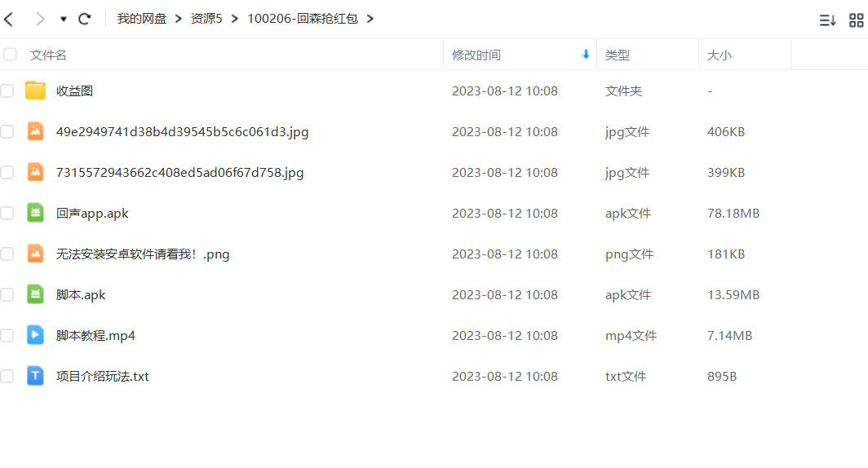
Task: Click the Android icon of 回声app.apk
Action: pyautogui.click(x=35, y=213)
